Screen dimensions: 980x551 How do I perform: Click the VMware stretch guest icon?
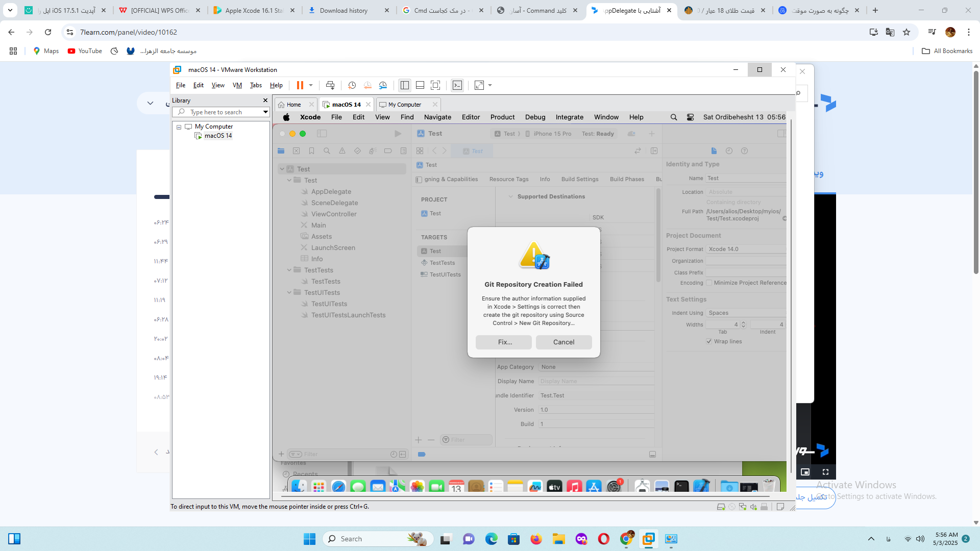point(479,85)
